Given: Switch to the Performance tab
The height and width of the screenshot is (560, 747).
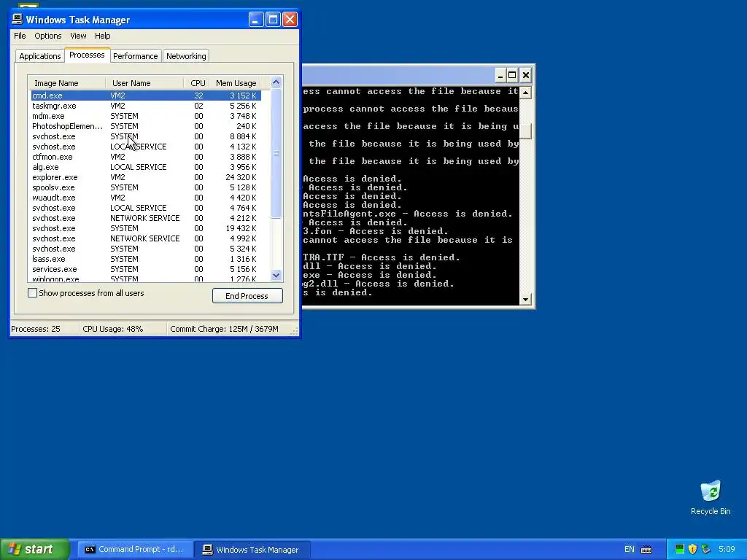Looking at the screenshot, I should tap(135, 55).
